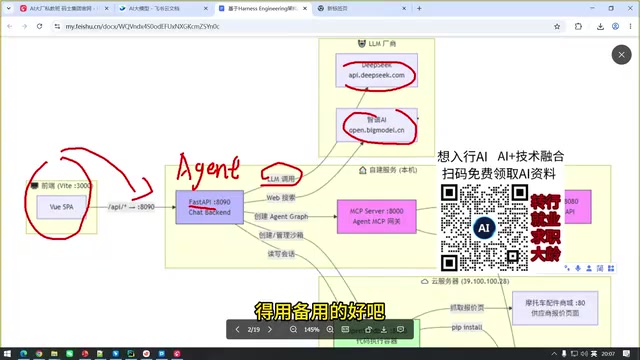The image size is (640, 360).
Task: Go to the next image in the viewer
Action: [270, 329]
